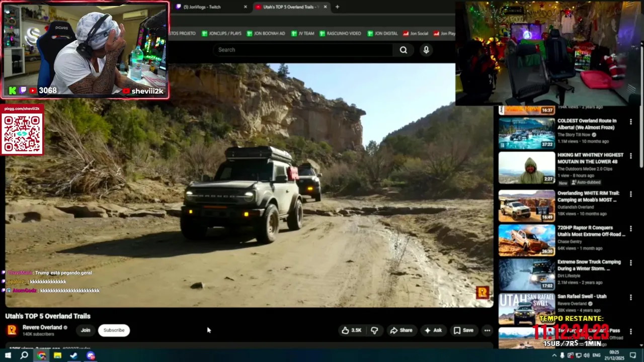Dislike the Utah overland video
The width and height of the screenshot is (644, 362).
[374, 330]
